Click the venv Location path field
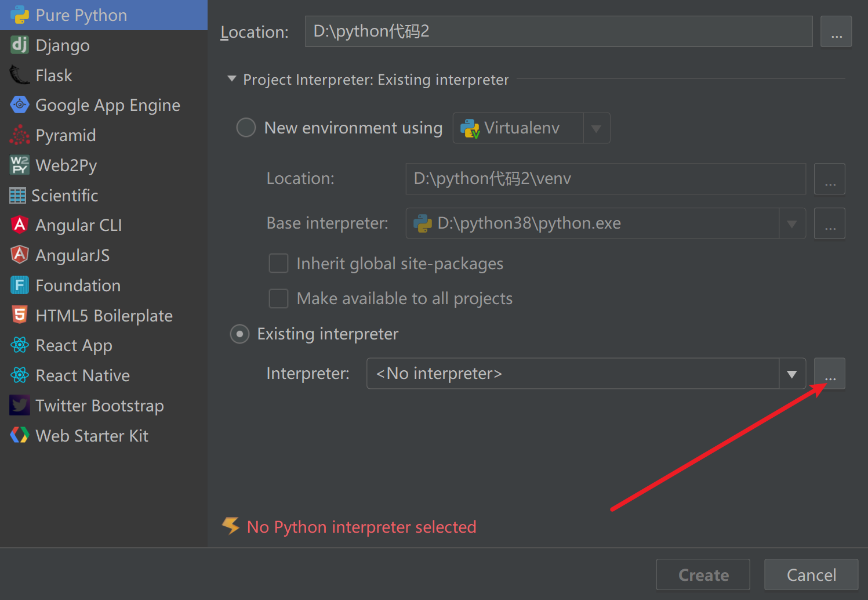 pos(606,179)
